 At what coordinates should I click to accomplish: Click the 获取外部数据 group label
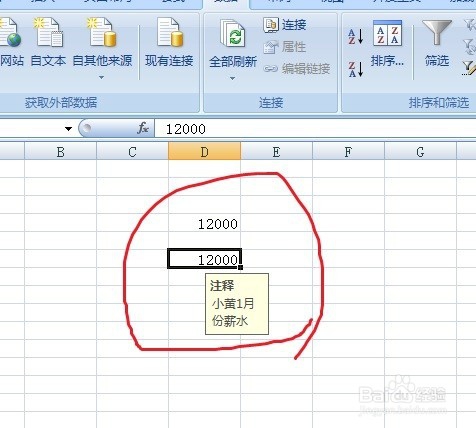61,103
